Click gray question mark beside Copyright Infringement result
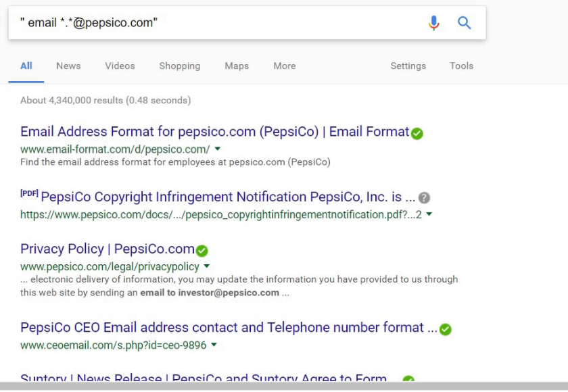 tap(424, 198)
